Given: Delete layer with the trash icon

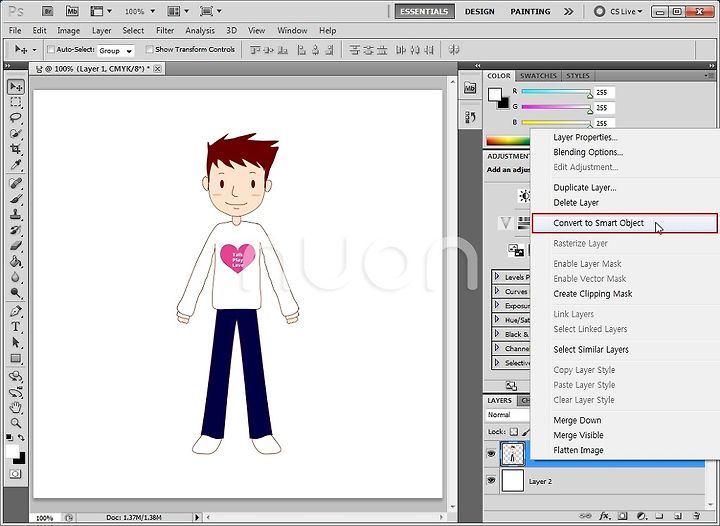Looking at the screenshot, I should tap(697, 516).
